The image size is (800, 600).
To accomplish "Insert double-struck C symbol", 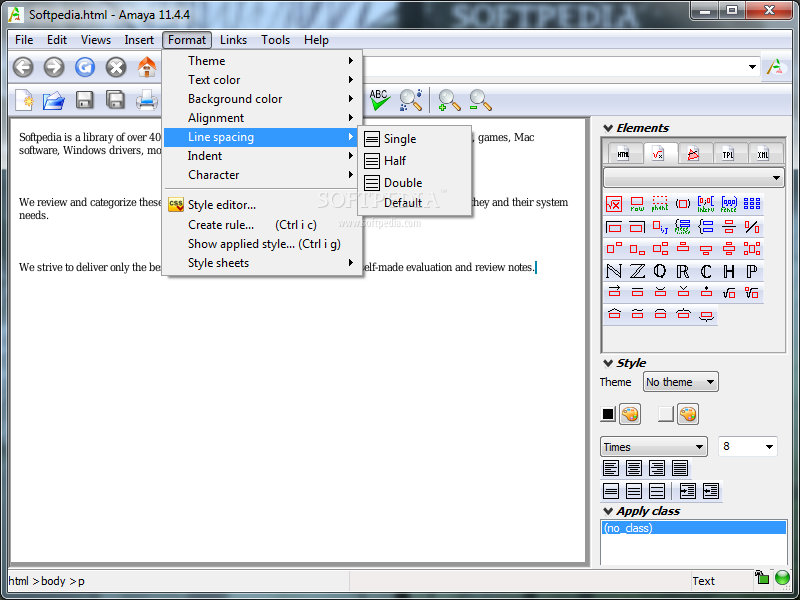I will pos(706,271).
